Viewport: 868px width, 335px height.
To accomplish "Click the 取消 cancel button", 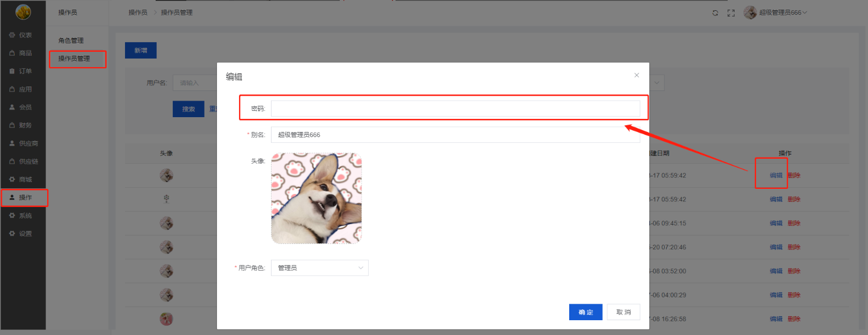I will click(623, 312).
